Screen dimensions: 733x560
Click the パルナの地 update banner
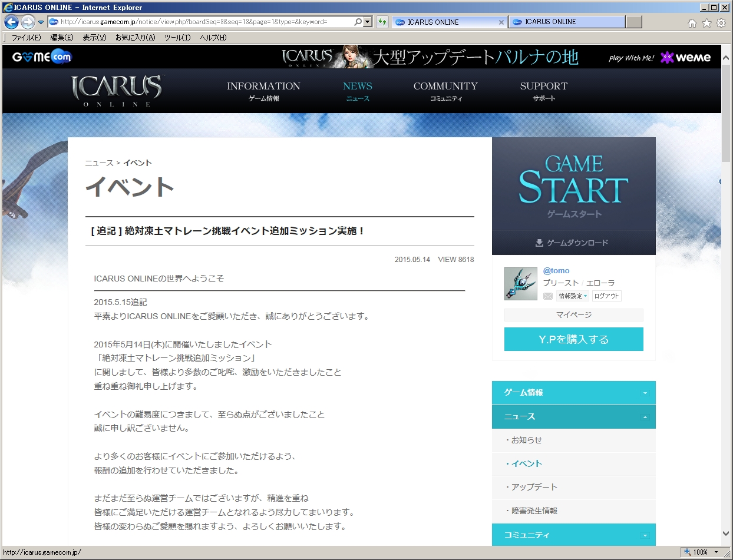[x=430, y=57]
